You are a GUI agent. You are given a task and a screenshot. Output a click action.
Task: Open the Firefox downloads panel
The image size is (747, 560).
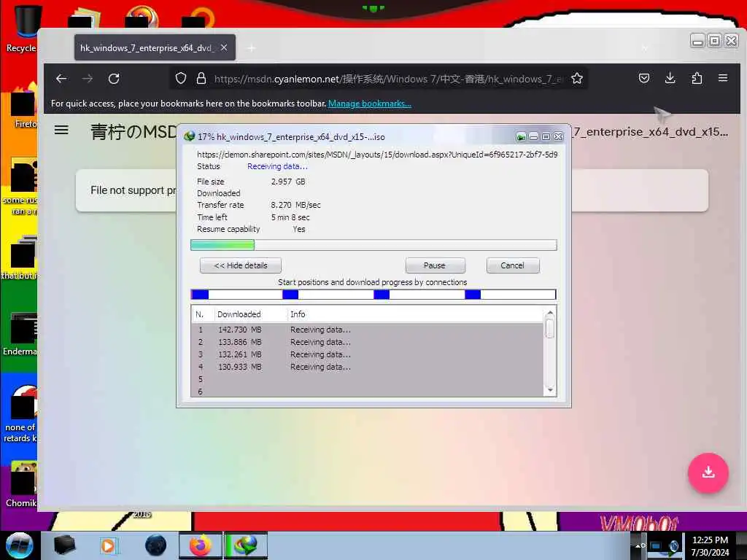(670, 78)
